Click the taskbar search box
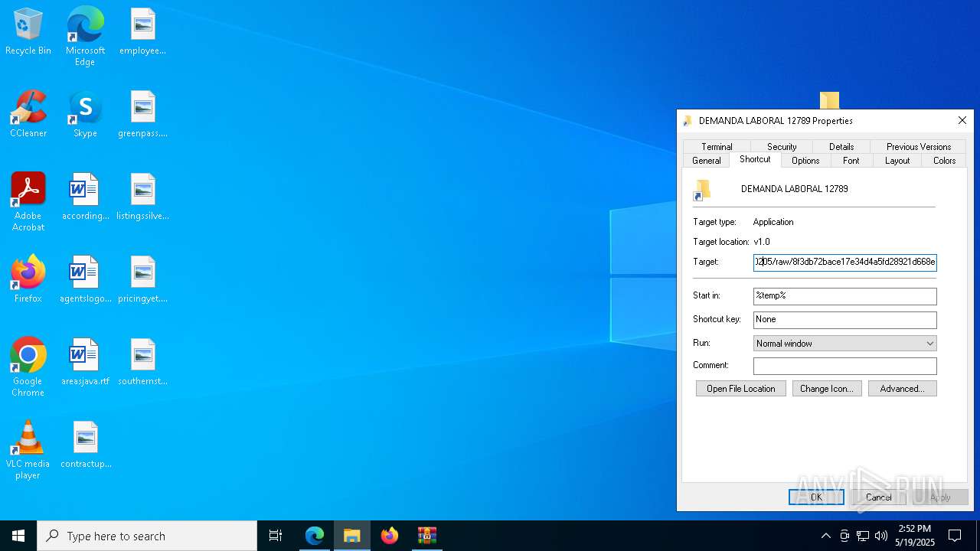Image resolution: width=980 pixels, height=551 pixels. 147,536
